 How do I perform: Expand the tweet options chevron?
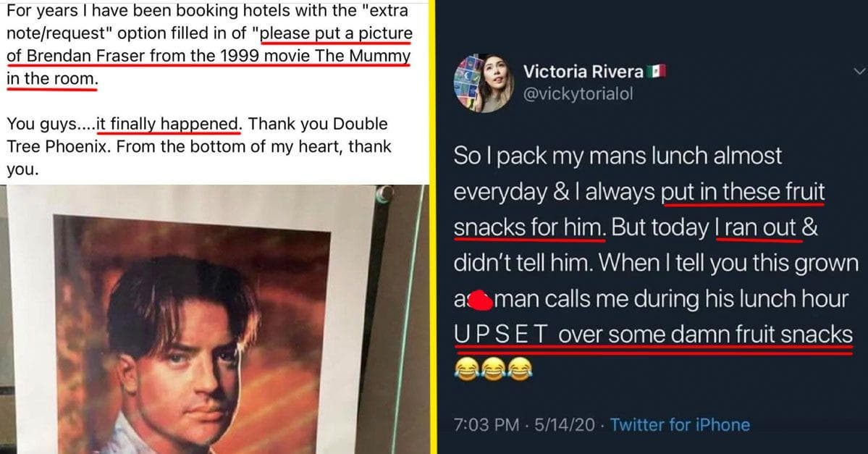(x=859, y=71)
